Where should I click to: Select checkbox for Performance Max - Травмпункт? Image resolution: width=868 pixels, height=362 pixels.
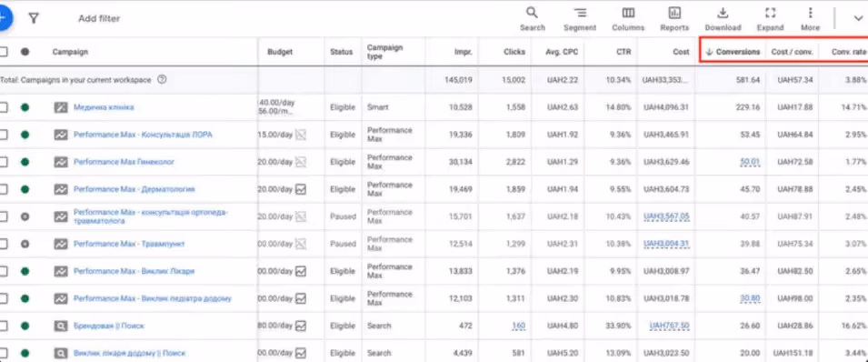(4, 244)
